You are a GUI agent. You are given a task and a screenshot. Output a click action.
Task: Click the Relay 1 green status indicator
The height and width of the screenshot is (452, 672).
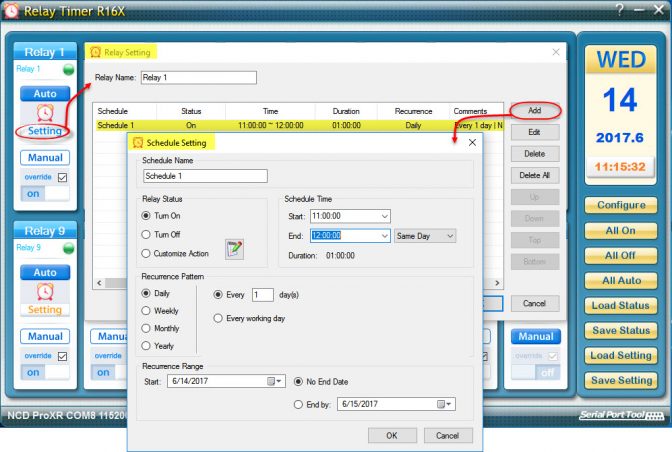click(69, 70)
